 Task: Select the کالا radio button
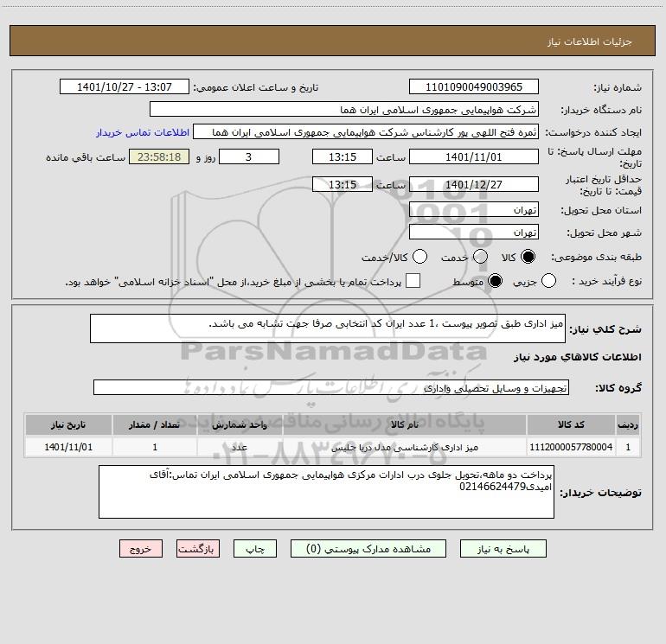[x=528, y=257]
